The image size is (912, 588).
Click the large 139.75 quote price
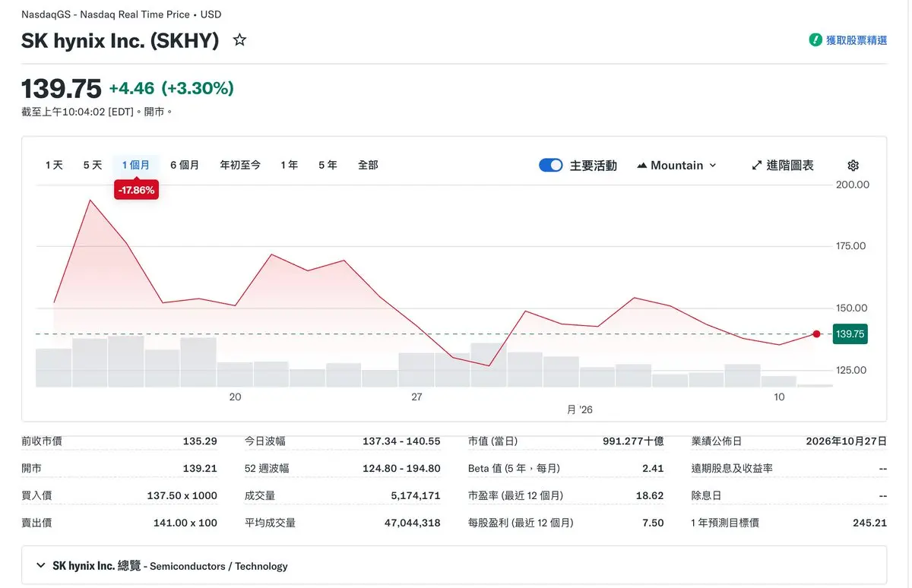pyautogui.click(x=61, y=89)
